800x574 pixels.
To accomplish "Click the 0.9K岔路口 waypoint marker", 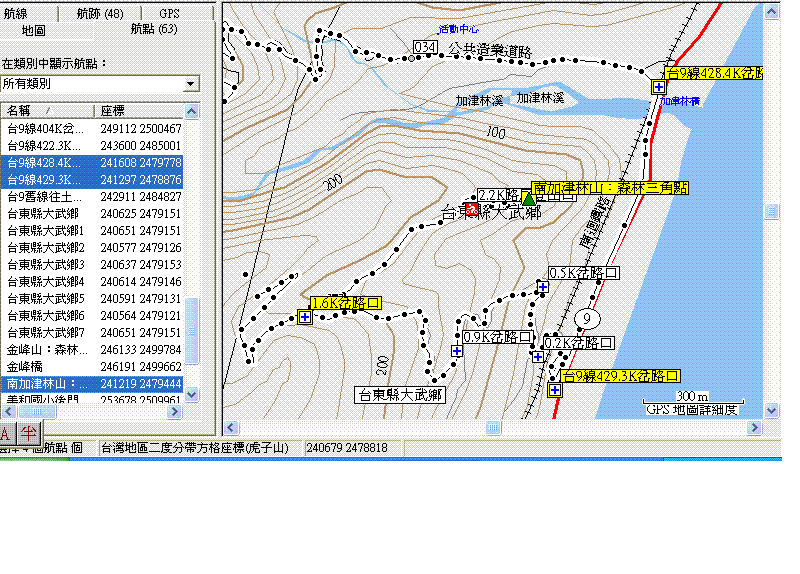I will [x=457, y=351].
